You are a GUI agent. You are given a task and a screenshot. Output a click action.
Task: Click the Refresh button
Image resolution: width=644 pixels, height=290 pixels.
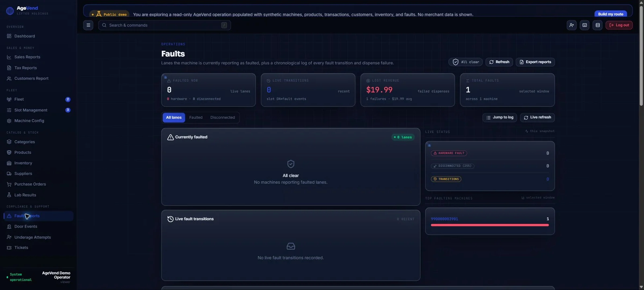point(499,62)
